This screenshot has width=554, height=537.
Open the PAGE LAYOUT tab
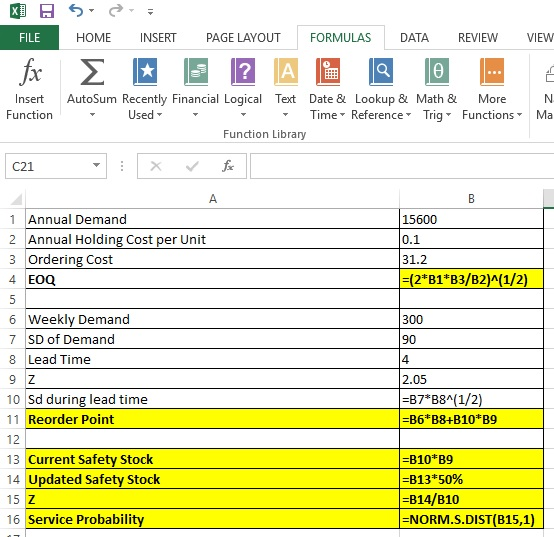point(243,37)
